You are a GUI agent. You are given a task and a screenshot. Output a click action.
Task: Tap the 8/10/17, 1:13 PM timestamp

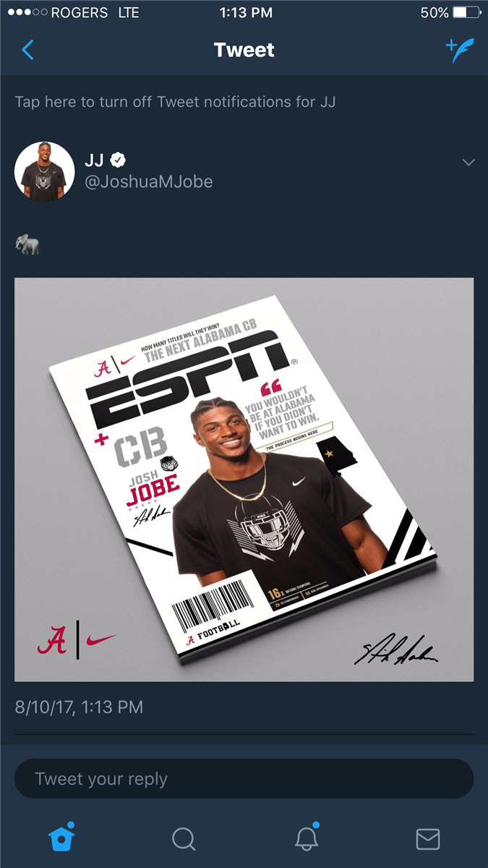[79, 707]
